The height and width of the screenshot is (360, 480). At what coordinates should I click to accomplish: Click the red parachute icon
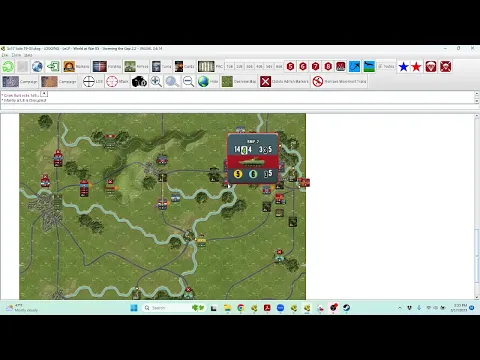431,67
